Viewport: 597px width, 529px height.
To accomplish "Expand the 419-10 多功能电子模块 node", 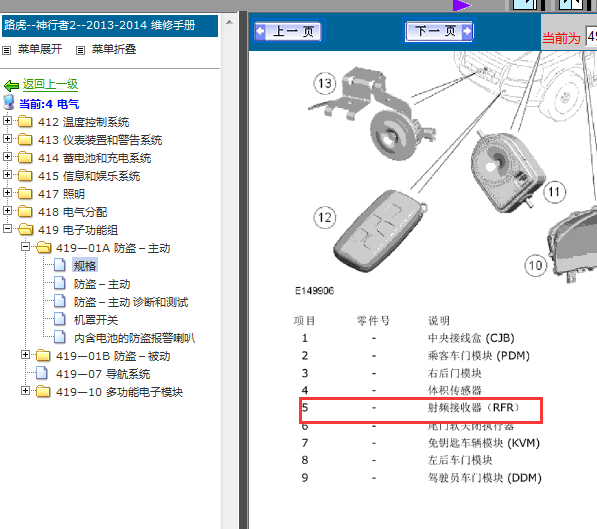I will click(25, 391).
